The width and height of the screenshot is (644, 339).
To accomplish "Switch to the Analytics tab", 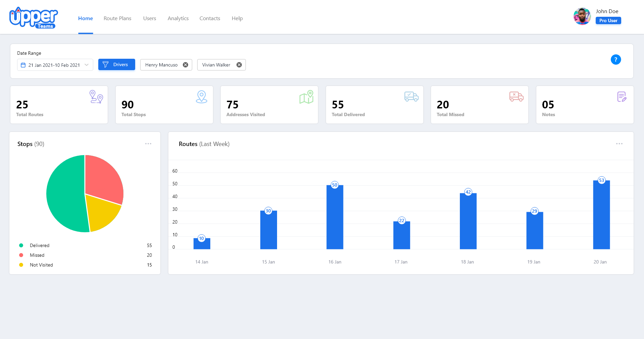I will (178, 18).
